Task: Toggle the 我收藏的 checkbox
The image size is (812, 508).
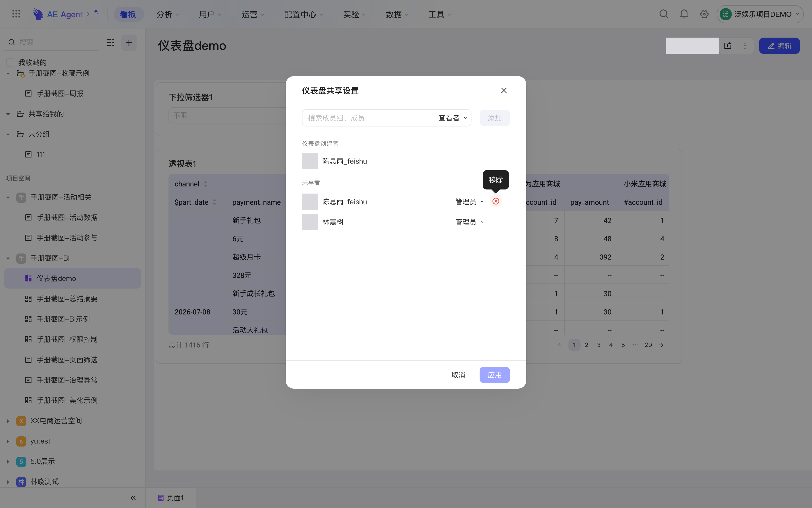Action: pyautogui.click(x=10, y=62)
